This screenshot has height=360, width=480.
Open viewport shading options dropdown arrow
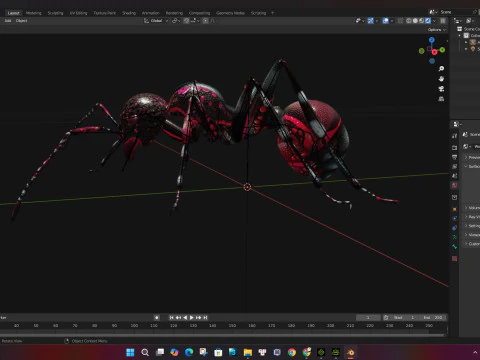(x=434, y=21)
